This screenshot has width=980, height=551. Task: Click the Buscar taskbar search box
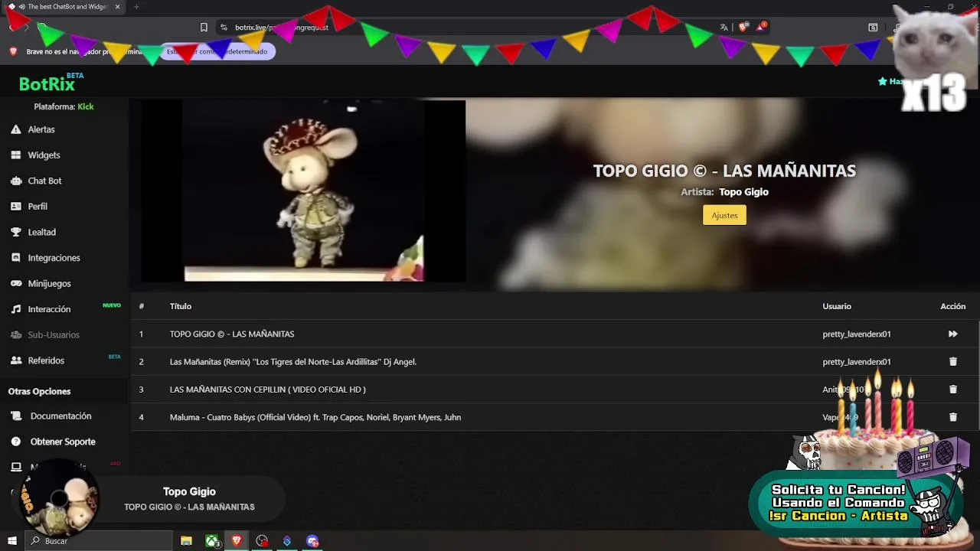click(99, 541)
